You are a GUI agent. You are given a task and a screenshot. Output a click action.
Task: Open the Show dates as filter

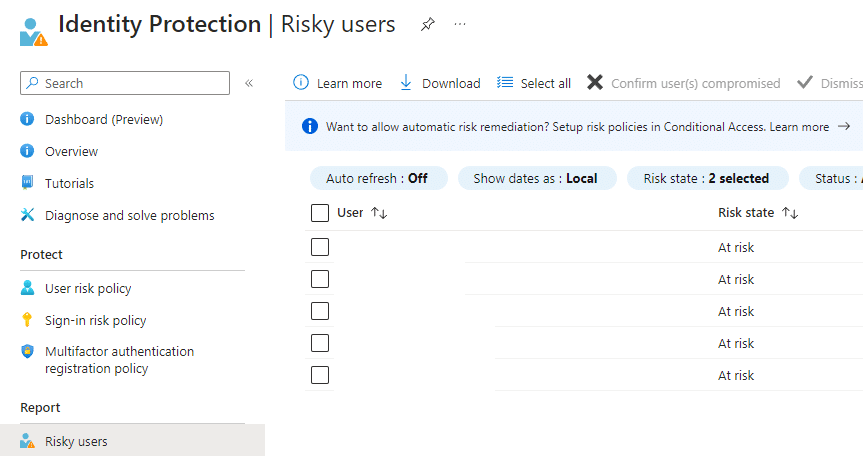[x=537, y=178]
